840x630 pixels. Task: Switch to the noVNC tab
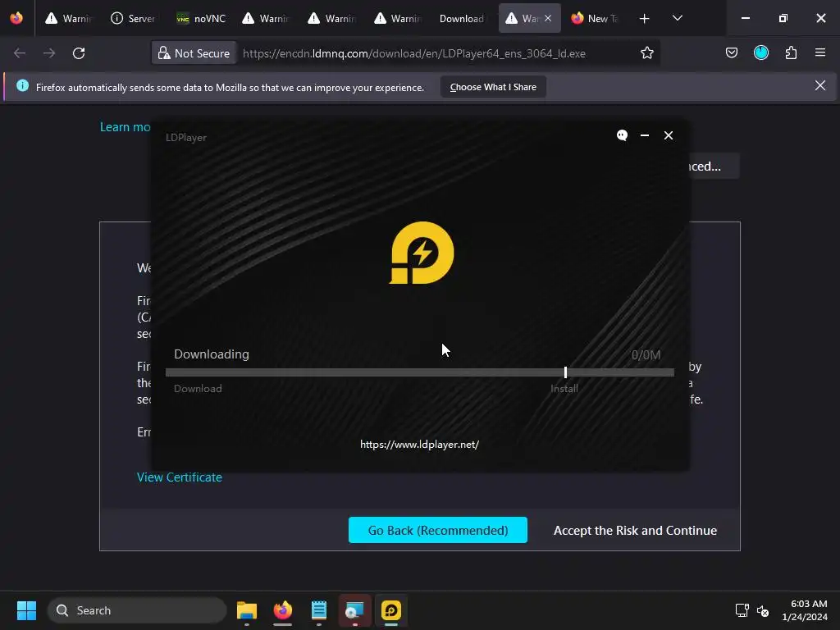coord(202,18)
